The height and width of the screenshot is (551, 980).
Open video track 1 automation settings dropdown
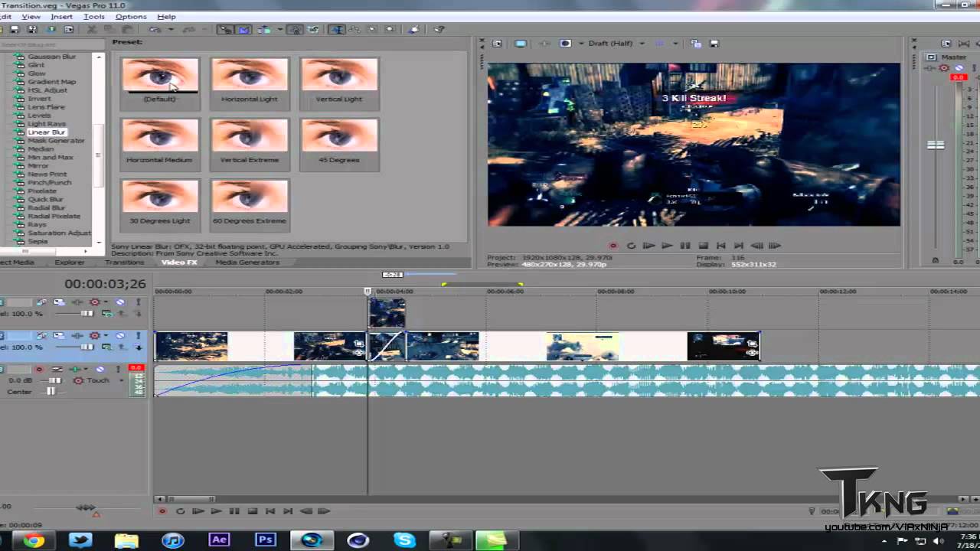pos(106,302)
